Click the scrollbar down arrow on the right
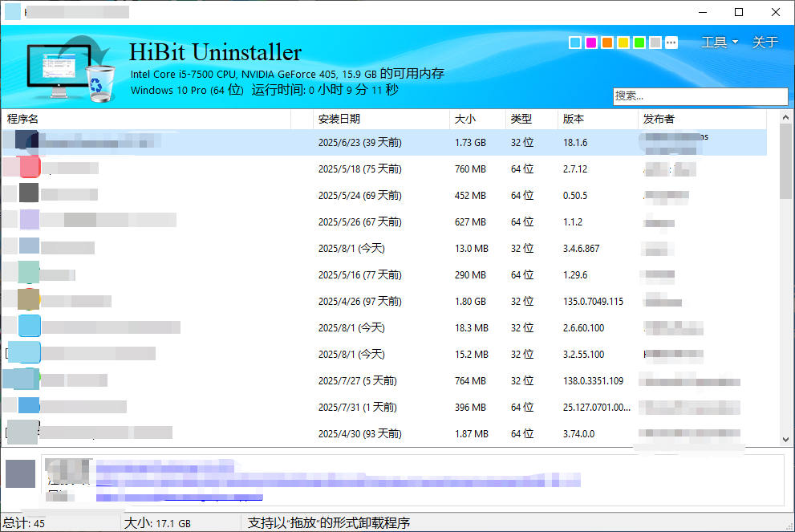This screenshot has height=532, width=795. 785,440
